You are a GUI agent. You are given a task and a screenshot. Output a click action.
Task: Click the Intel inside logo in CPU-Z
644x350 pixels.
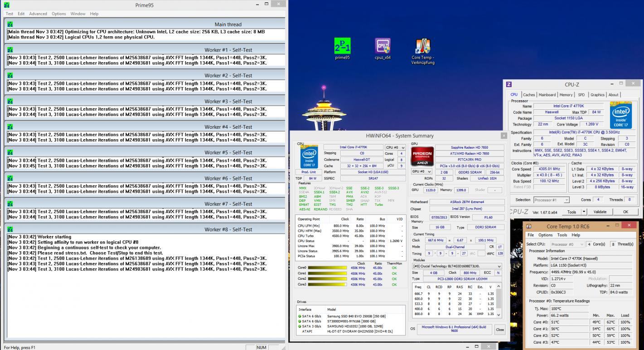pyautogui.click(x=620, y=116)
